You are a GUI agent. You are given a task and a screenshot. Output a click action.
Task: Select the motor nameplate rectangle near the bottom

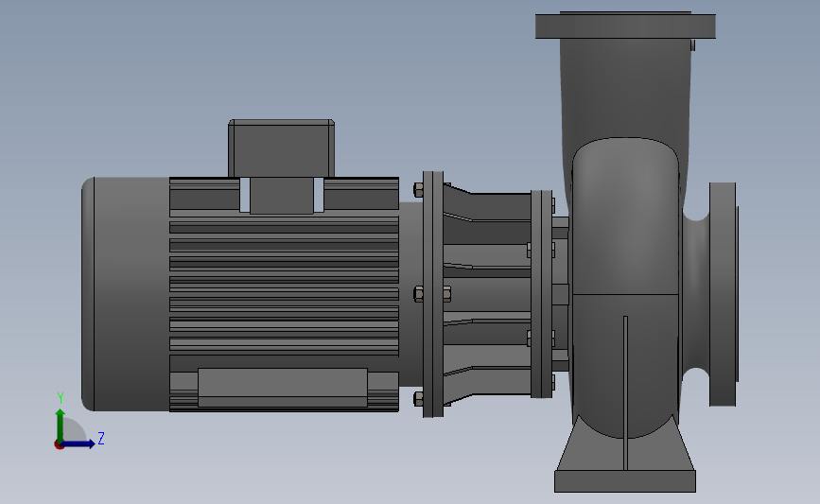pyautogui.click(x=283, y=388)
